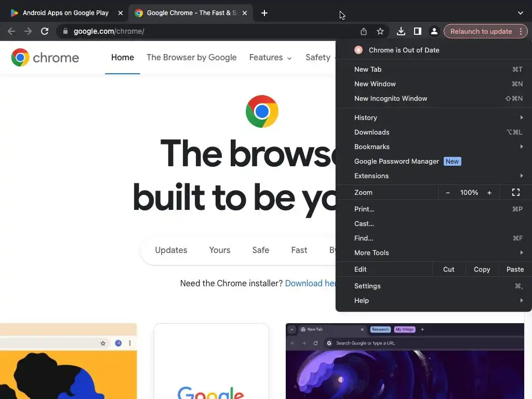
Task: Toggle the side panel icon
Action: tap(417, 31)
